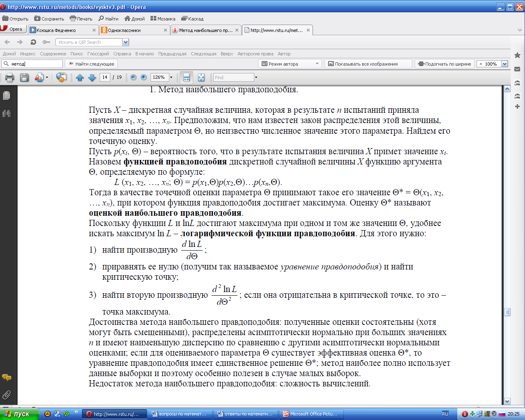Save a copy using the floppy disk icon
525x420 pixels.
click(25, 77)
